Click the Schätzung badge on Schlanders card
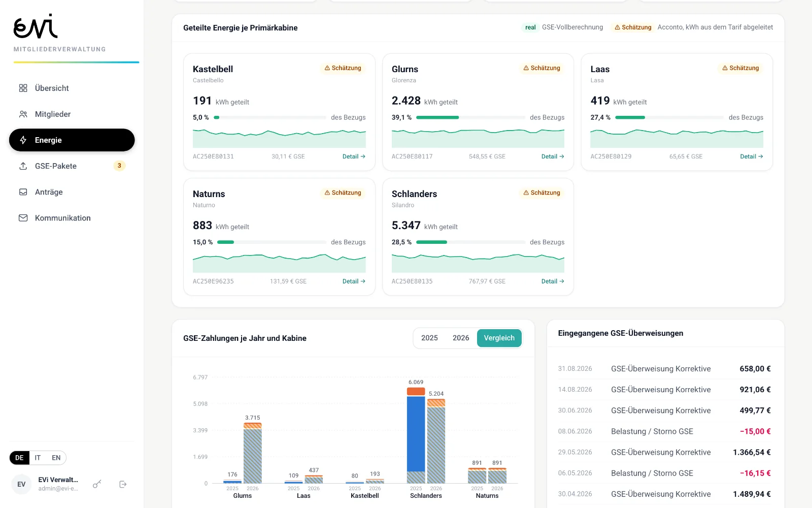The width and height of the screenshot is (812, 508). click(x=542, y=193)
